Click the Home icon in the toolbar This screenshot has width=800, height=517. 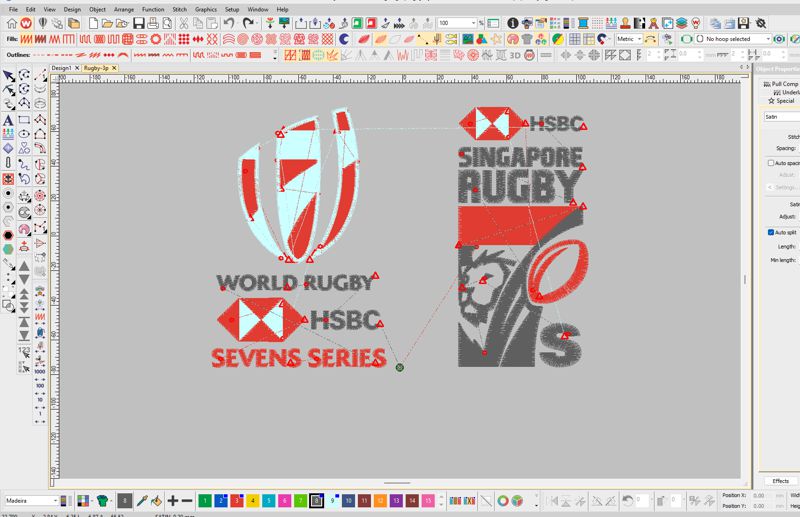point(11,23)
